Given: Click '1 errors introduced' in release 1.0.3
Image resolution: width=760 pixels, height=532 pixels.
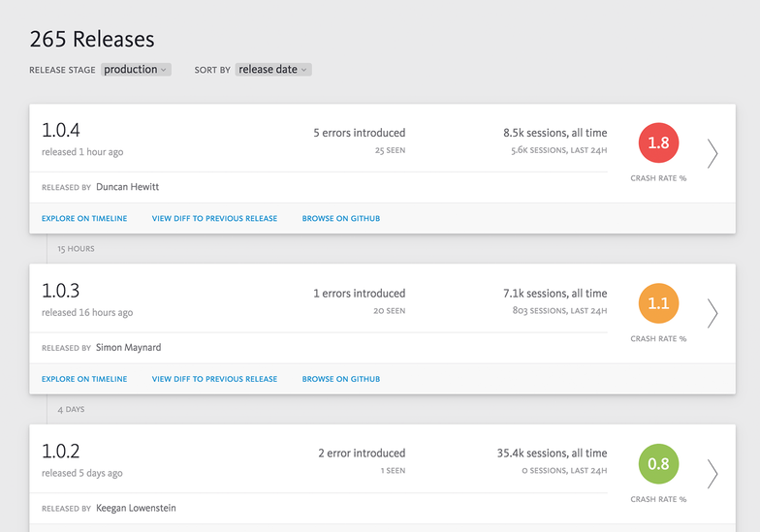Looking at the screenshot, I should pyautogui.click(x=359, y=293).
